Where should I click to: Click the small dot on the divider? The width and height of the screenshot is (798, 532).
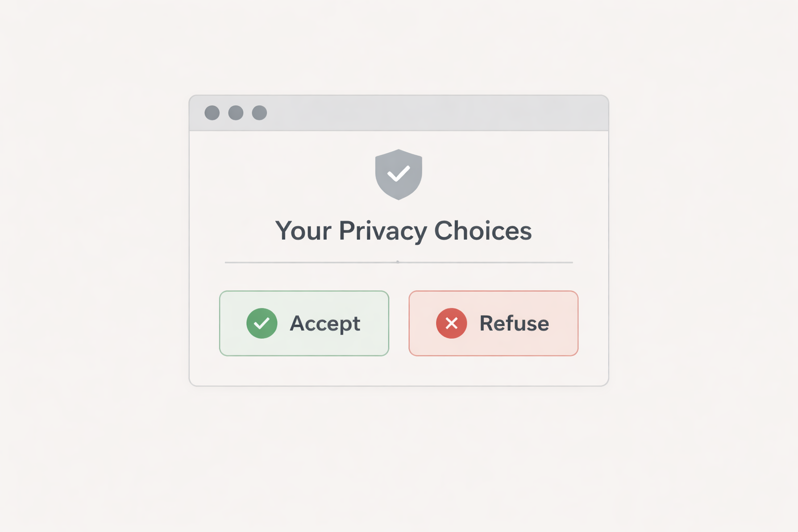(397, 262)
